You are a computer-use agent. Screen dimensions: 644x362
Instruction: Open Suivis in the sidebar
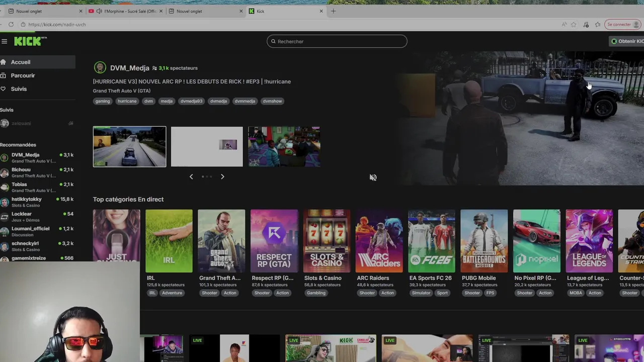(37, 89)
